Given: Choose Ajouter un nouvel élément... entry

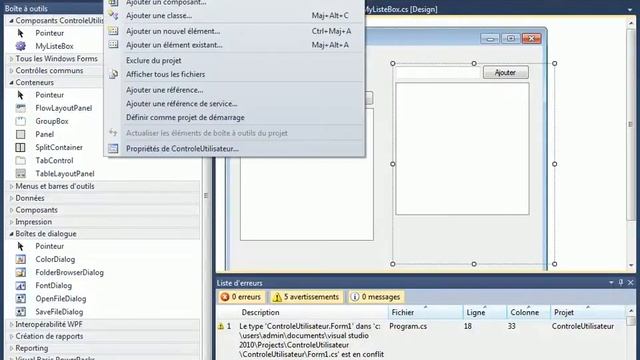Looking at the screenshot, I should point(234,31).
